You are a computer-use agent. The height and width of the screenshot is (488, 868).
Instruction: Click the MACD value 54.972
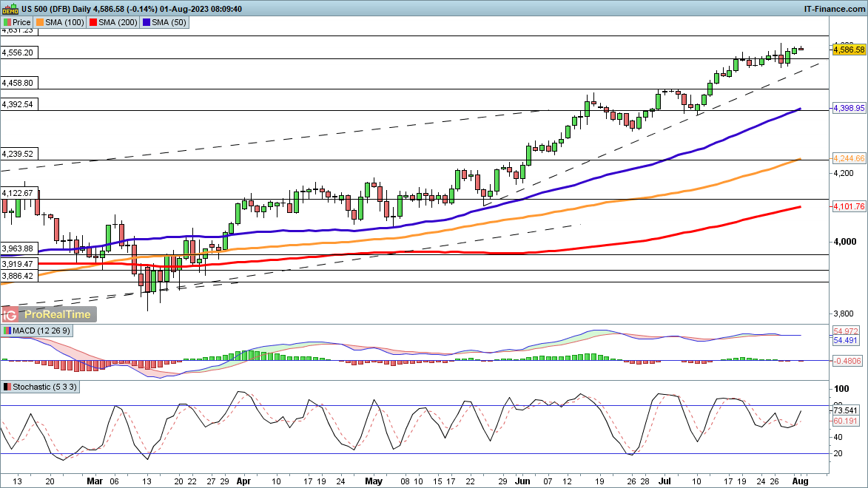pyautogui.click(x=845, y=331)
